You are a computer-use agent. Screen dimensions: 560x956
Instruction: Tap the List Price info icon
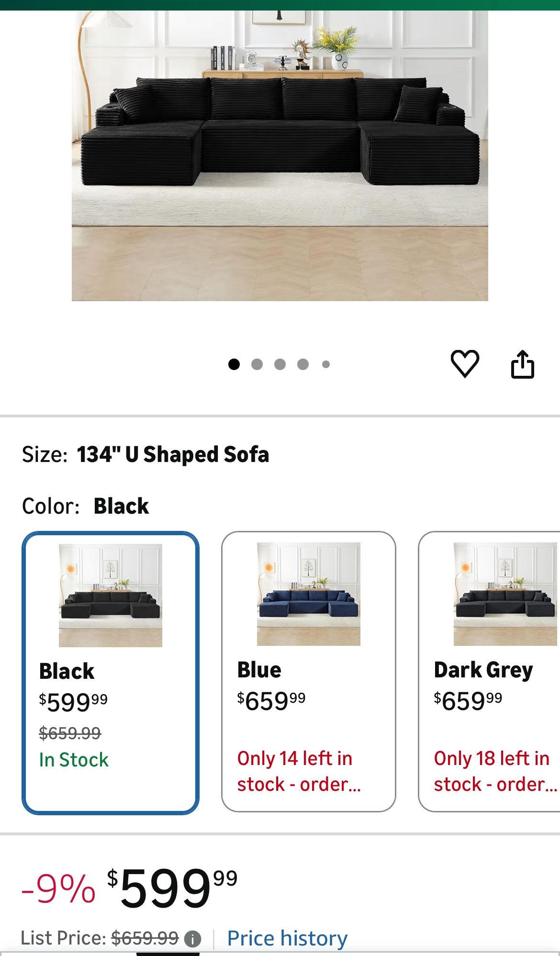(192, 939)
